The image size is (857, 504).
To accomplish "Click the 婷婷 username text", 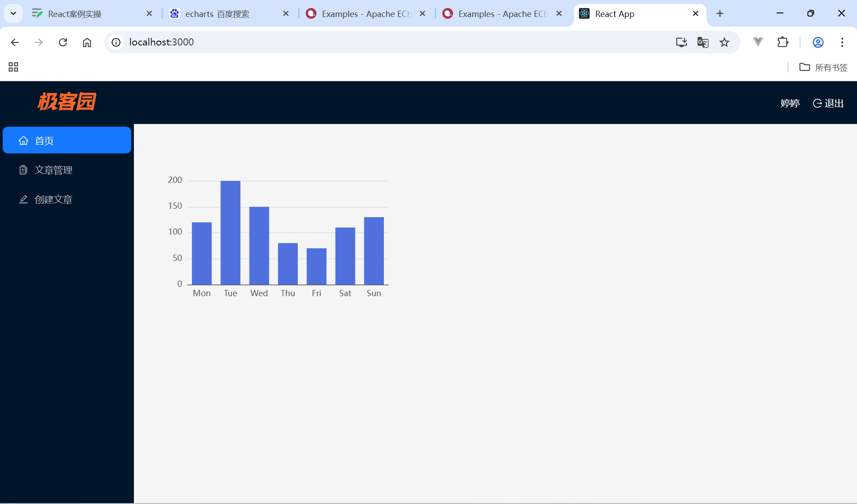I will (x=790, y=103).
